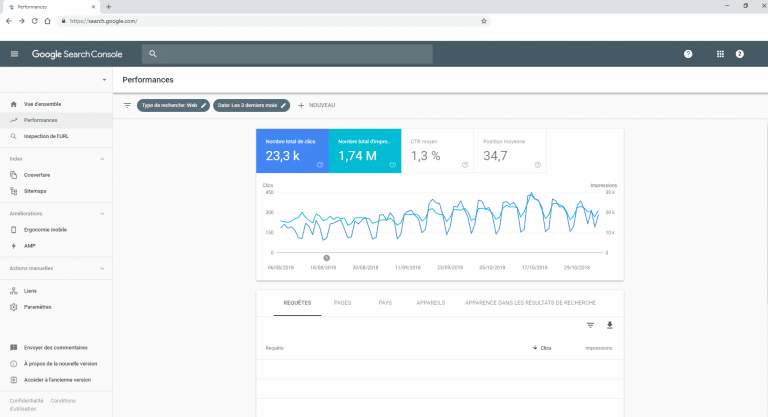This screenshot has height=417, width=768.
Task: Click the annotation marker on chart axis
Action: [327, 258]
